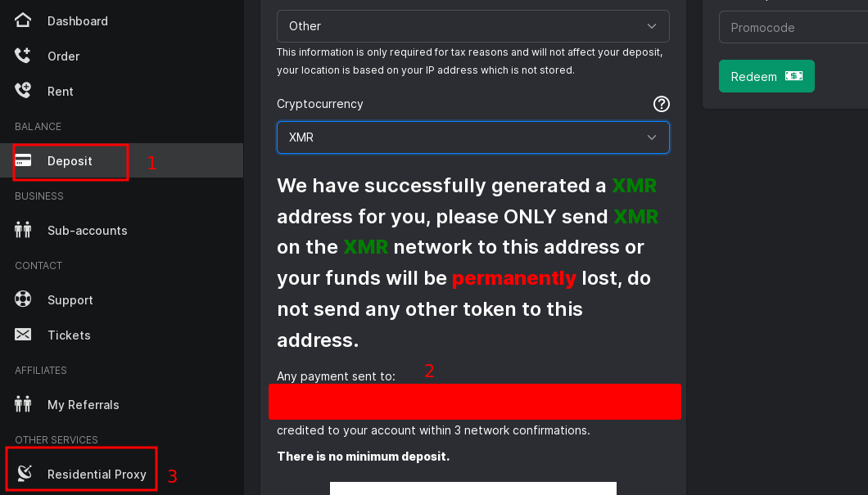Open the Other location dropdown

[x=472, y=26]
